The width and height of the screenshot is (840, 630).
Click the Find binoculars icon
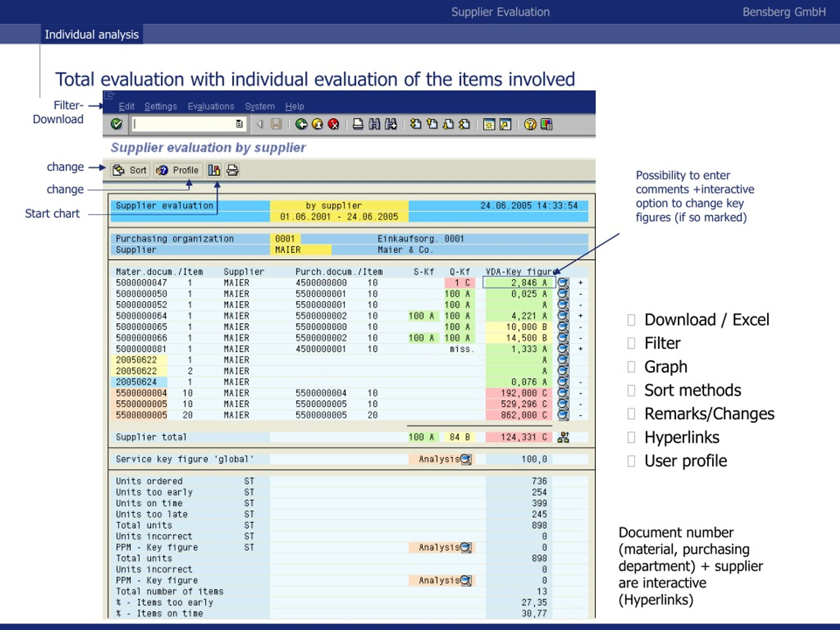point(374,124)
